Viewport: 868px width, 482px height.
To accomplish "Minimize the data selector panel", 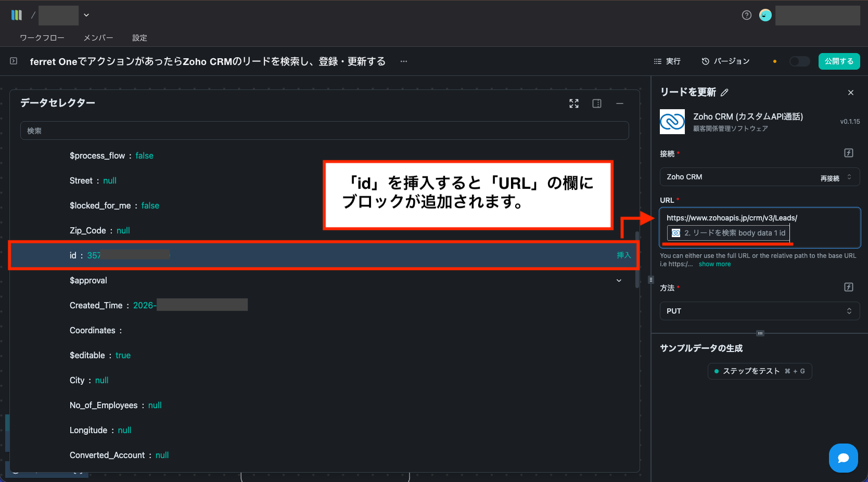I will pyautogui.click(x=620, y=103).
